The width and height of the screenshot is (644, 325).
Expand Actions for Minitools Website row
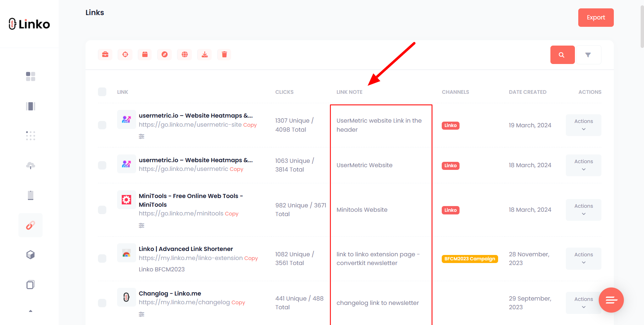pos(583,210)
